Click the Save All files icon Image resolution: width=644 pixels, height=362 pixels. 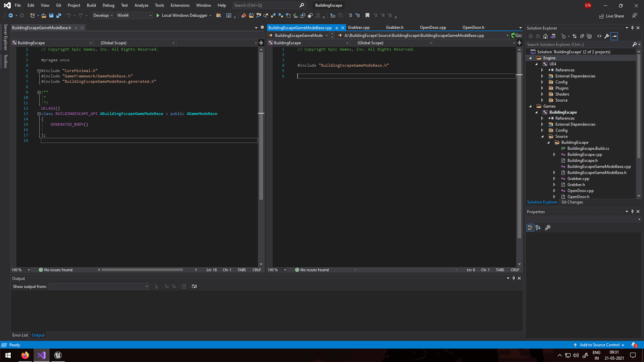(x=58, y=15)
